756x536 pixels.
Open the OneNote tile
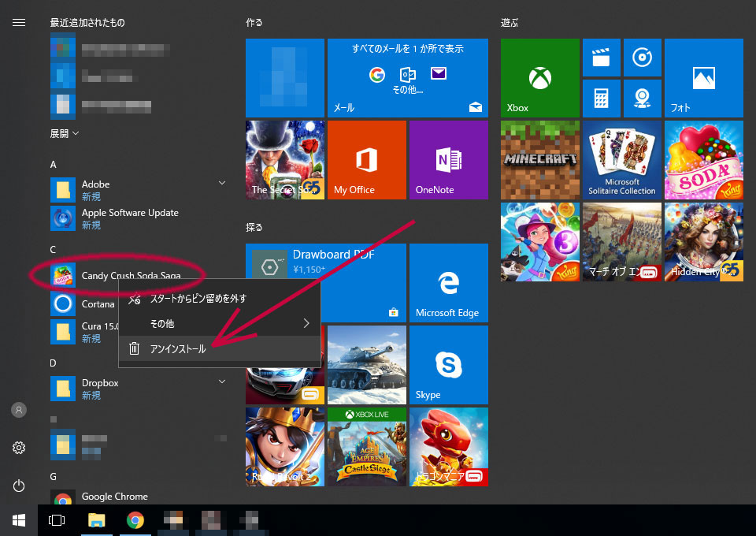pyautogui.click(x=449, y=160)
